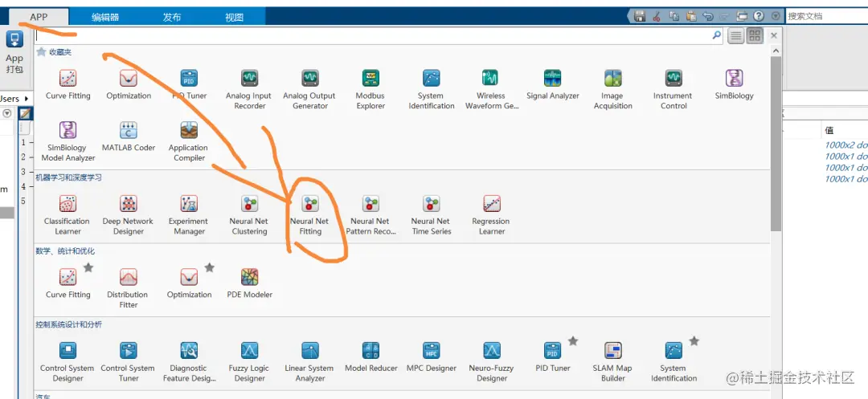868x399 pixels.
Task: Launch the Linear System Analyzer app
Action: click(x=310, y=362)
